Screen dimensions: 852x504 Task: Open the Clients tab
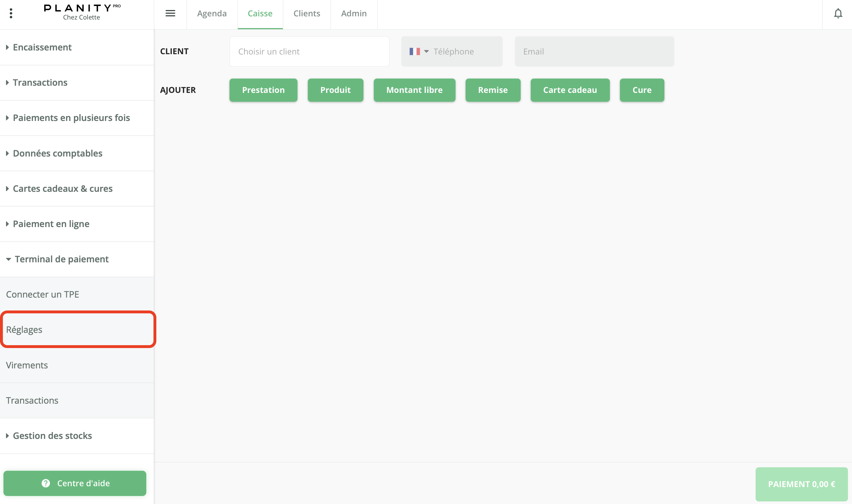(x=307, y=13)
